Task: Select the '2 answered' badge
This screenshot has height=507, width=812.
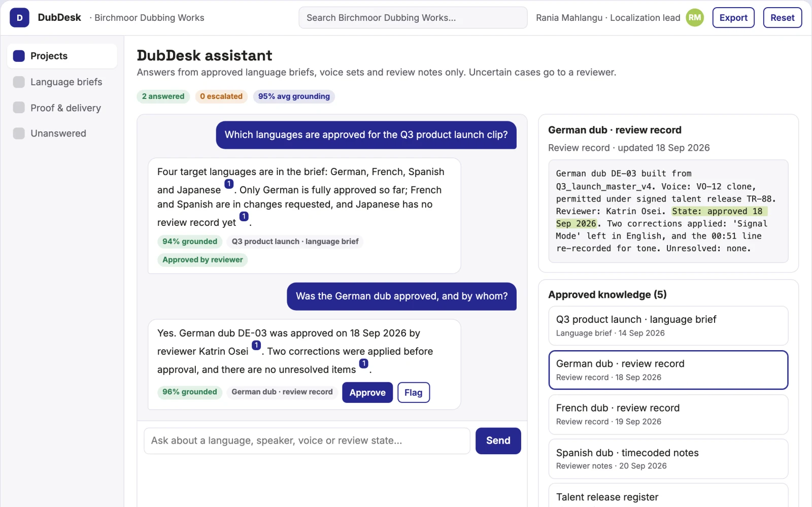Action: 163,96
